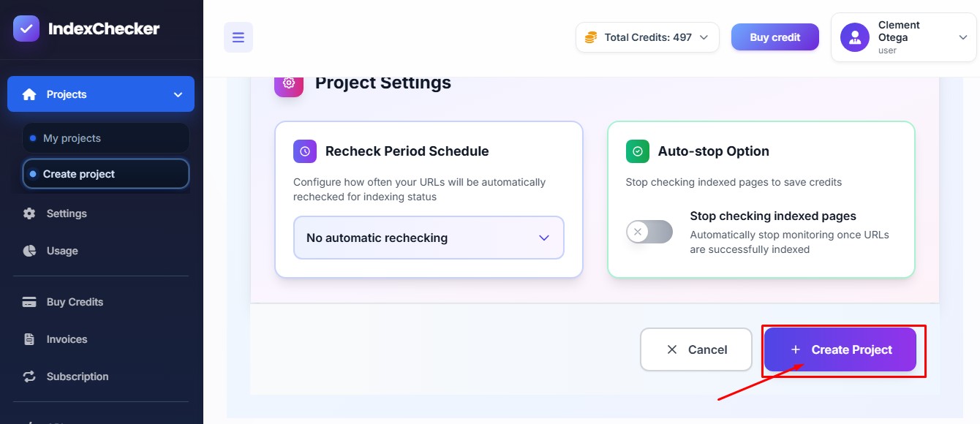Click the Buy credit button in header
The height and width of the screenshot is (424, 980).
point(775,37)
